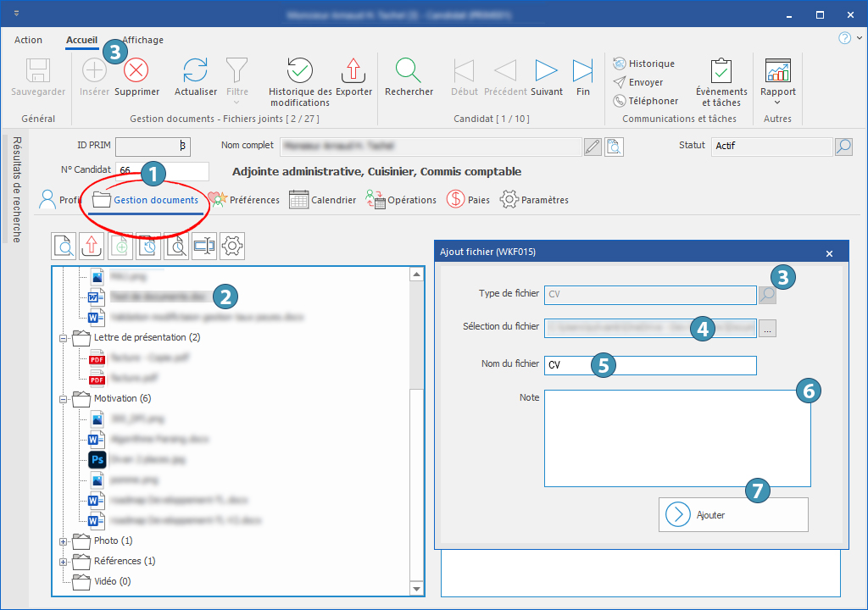
Task: Open Historique des modifications
Action: coord(300,70)
